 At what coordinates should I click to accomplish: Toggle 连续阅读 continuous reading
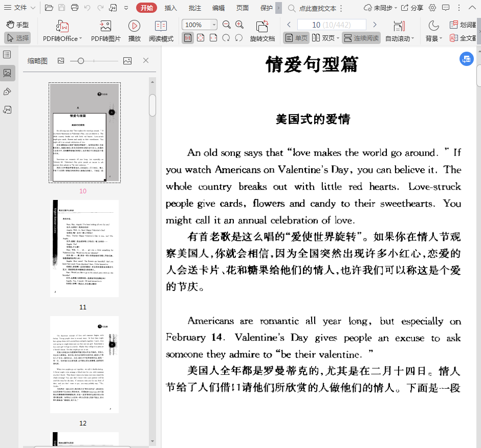tap(361, 38)
